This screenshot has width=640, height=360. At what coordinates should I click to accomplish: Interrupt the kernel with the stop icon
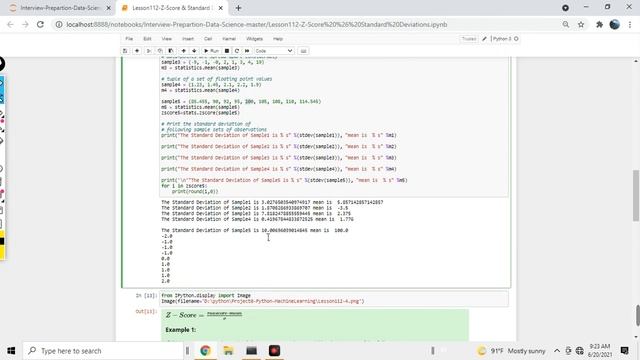[x=227, y=51]
